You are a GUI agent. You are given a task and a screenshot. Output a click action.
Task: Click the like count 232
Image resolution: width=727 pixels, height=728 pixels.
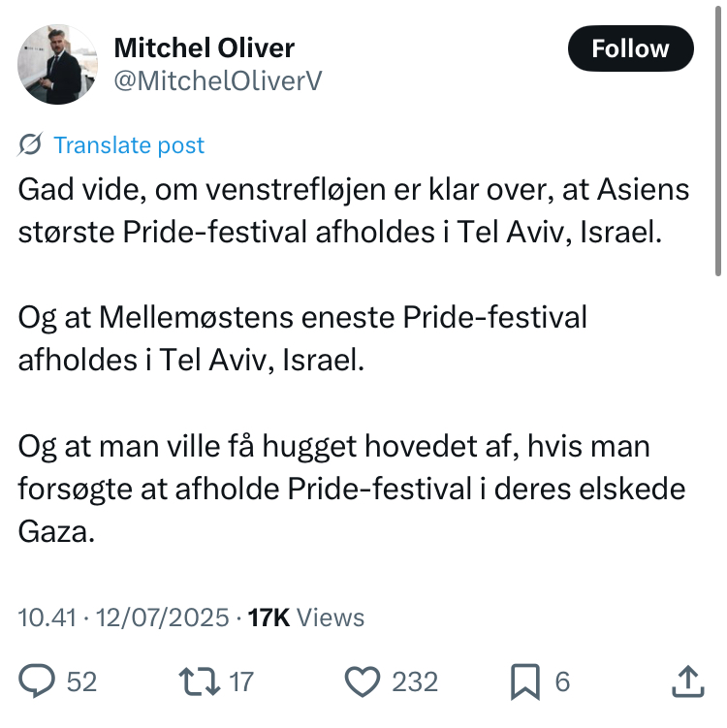(x=415, y=682)
